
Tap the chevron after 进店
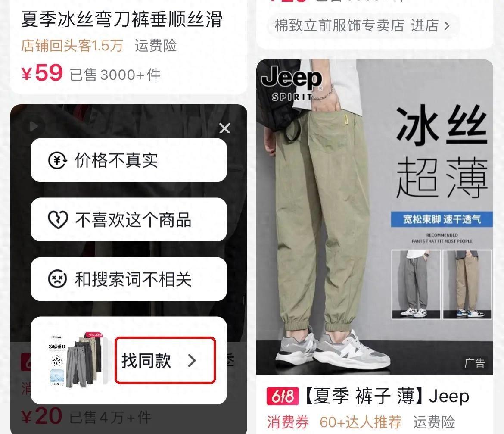coord(446,26)
